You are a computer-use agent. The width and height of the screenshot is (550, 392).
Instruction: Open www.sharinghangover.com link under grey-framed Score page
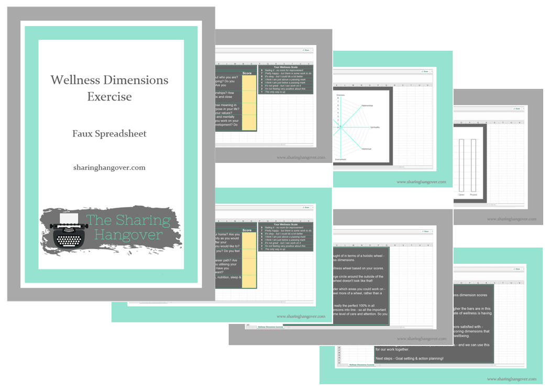click(x=301, y=158)
